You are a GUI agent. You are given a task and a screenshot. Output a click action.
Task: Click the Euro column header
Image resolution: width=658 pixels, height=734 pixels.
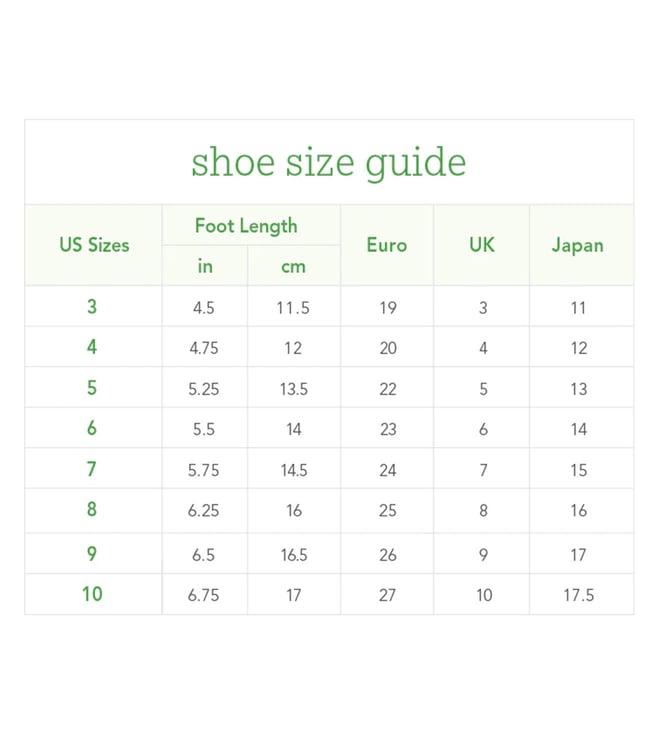coord(387,245)
